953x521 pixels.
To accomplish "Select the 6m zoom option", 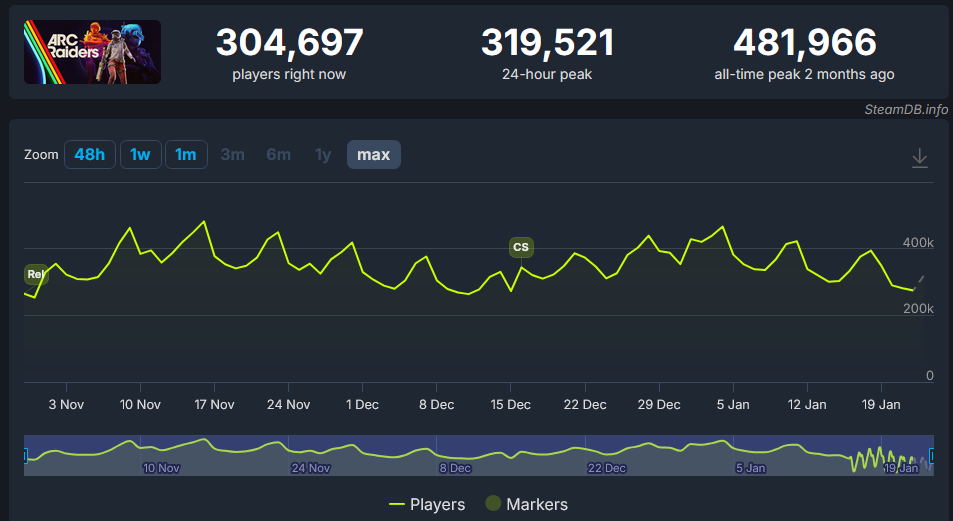I will (x=278, y=154).
